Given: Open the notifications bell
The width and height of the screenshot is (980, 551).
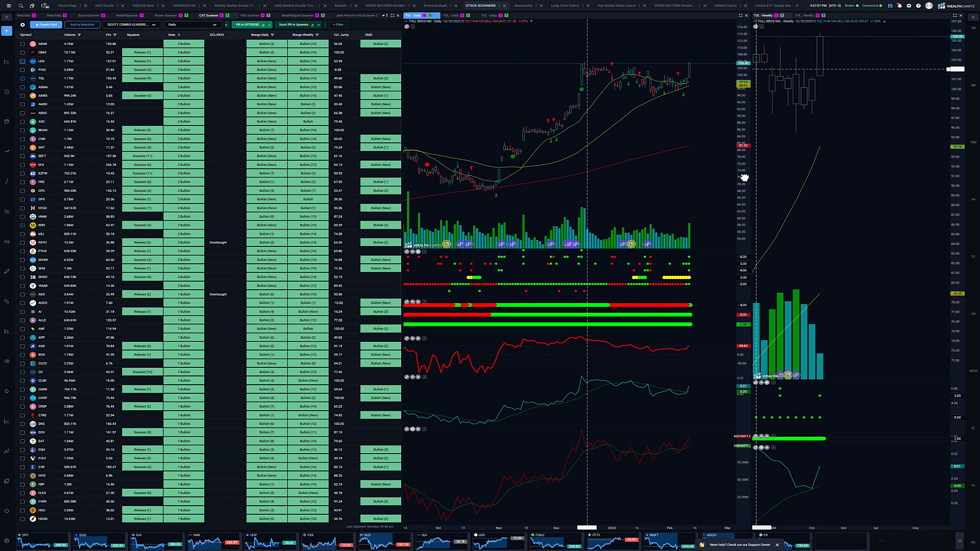Looking at the screenshot, I should 899,6.
